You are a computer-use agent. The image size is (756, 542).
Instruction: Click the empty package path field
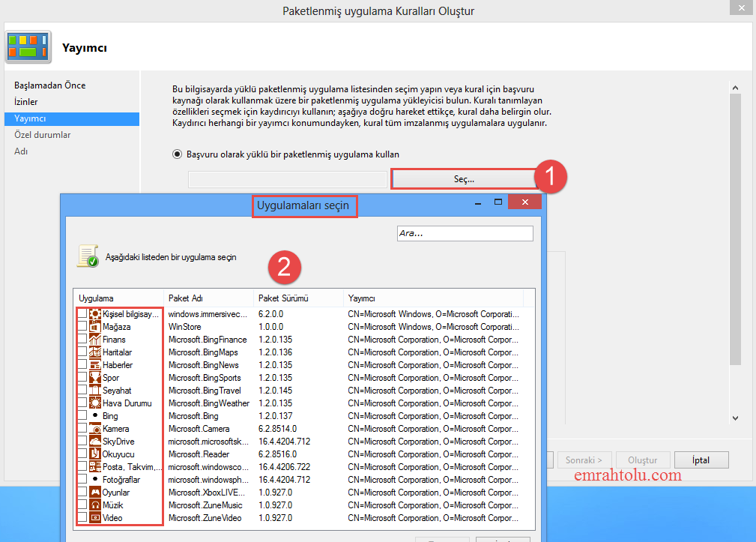(288, 179)
